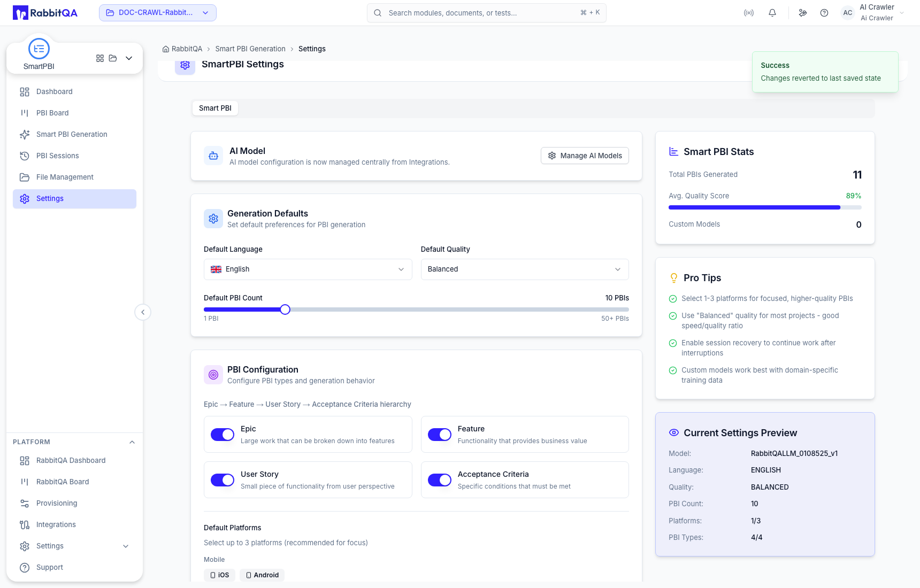Click the search modules input field
Image resolution: width=920 pixels, height=588 pixels.
(487, 13)
